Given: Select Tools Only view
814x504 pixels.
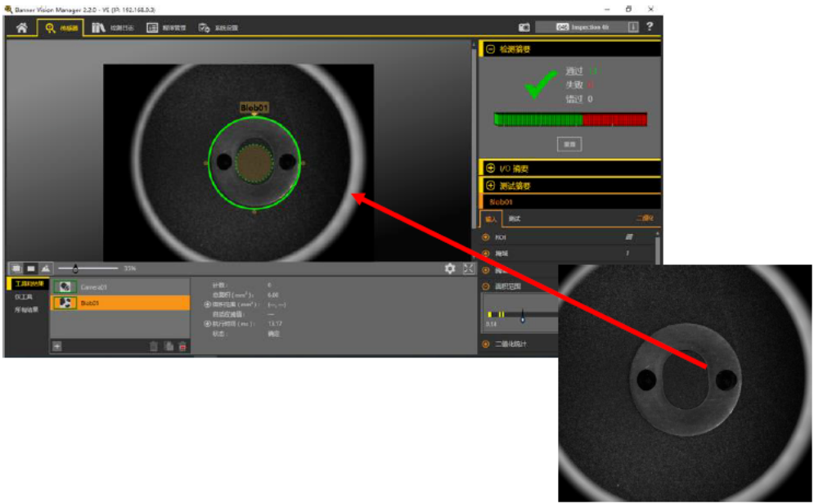Looking at the screenshot, I should click(24, 297).
